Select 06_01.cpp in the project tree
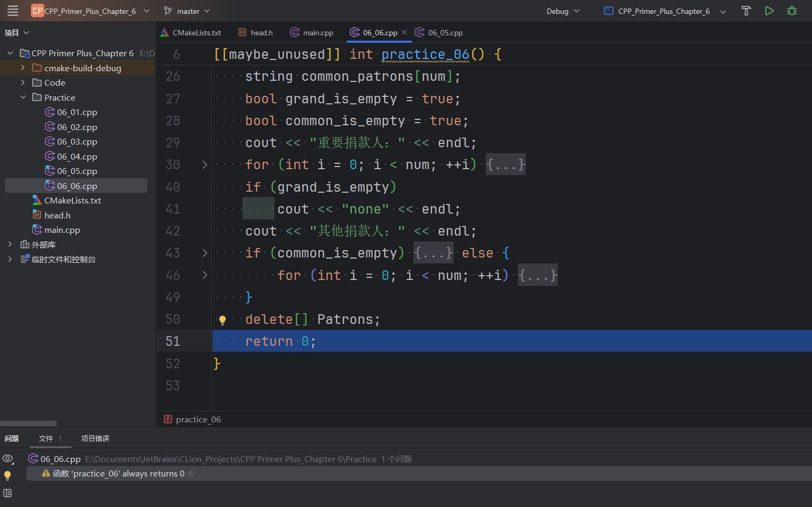This screenshot has height=507, width=812. [77, 112]
